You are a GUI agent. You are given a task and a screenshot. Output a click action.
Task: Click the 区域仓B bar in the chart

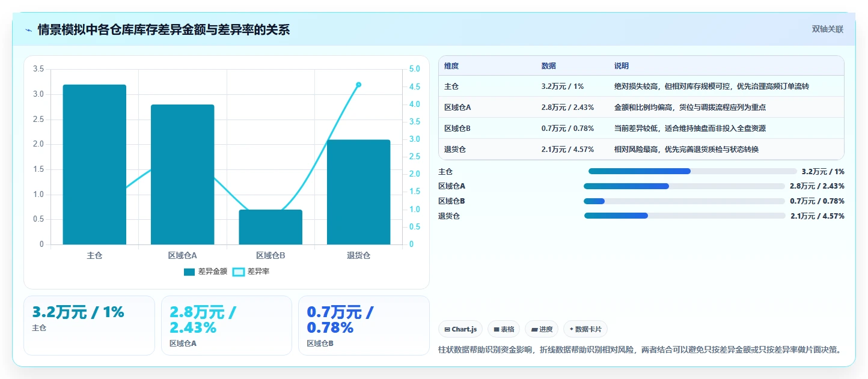click(x=270, y=227)
